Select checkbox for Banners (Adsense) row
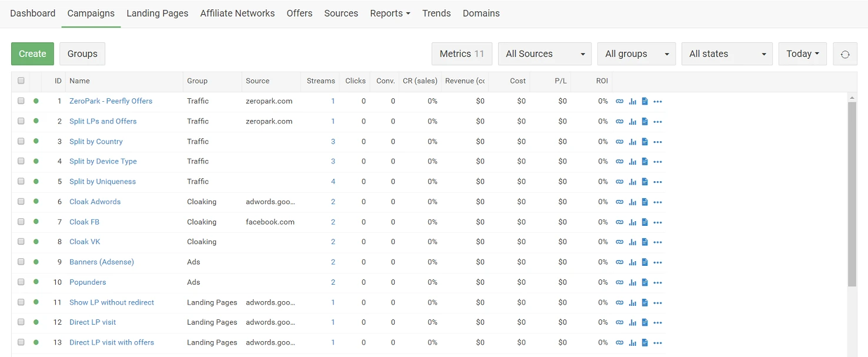This screenshot has height=357, width=868. pyautogui.click(x=21, y=262)
